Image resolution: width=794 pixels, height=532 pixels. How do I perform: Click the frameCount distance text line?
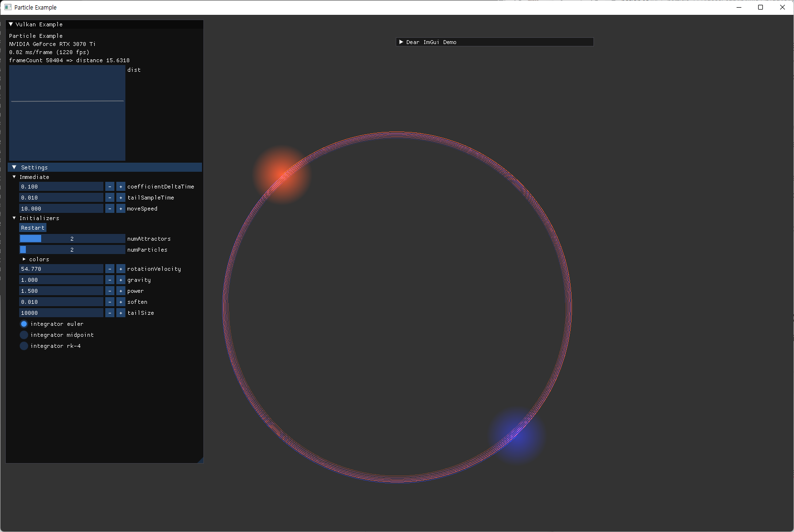click(x=69, y=60)
